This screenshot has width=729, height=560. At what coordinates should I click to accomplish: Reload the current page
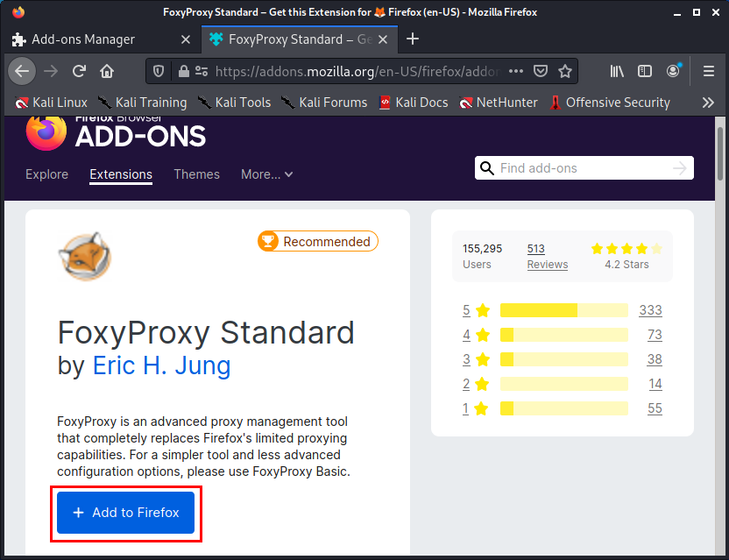click(x=79, y=71)
